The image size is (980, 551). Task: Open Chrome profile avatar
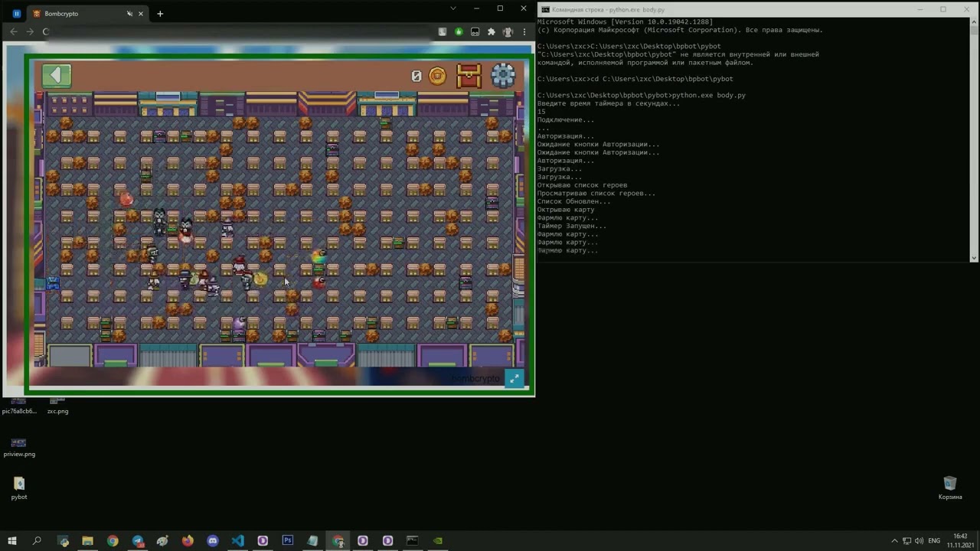[508, 31]
